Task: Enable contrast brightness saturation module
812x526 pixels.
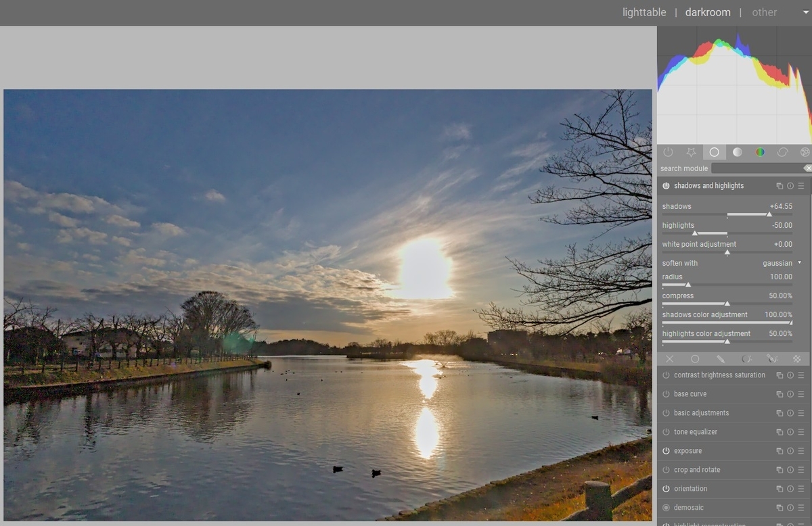Action: tap(666, 375)
